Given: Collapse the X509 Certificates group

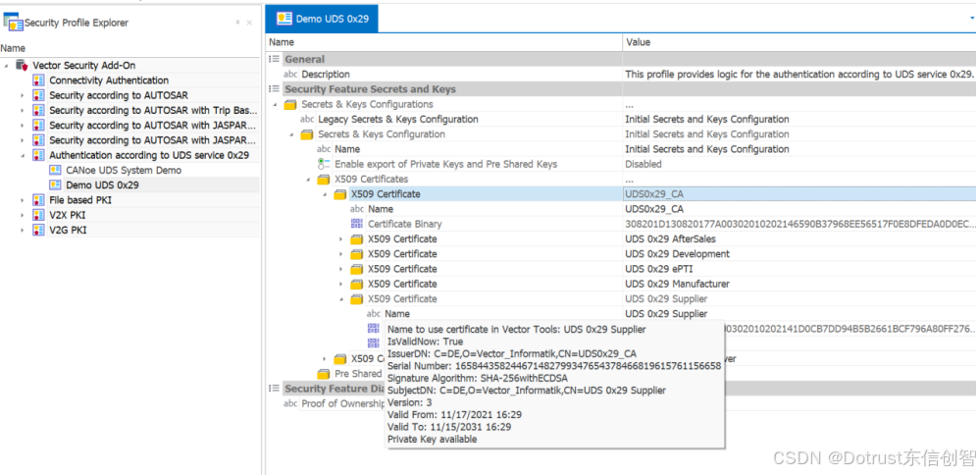Looking at the screenshot, I should tap(308, 180).
